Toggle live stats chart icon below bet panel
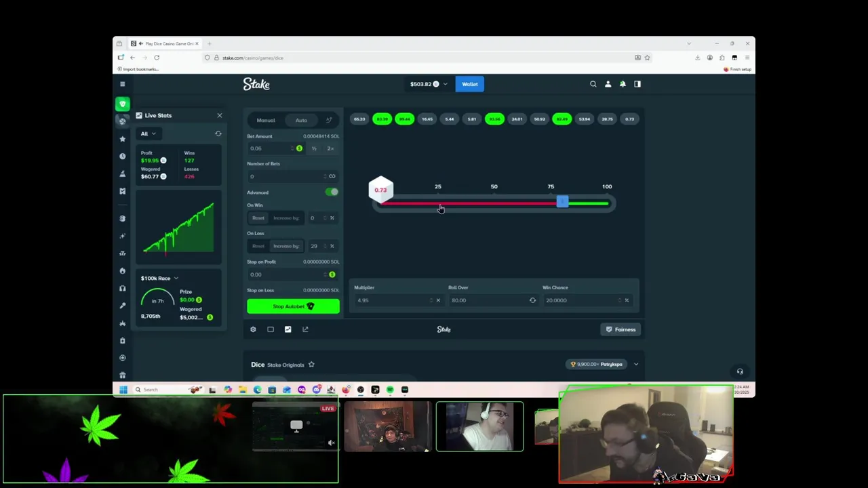 pos(288,329)
